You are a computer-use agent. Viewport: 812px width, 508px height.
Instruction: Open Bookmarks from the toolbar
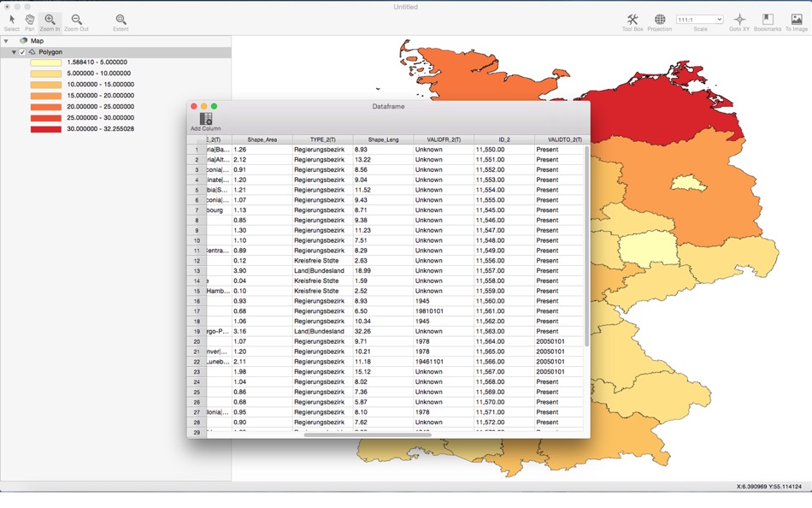[x=768, y=23]
